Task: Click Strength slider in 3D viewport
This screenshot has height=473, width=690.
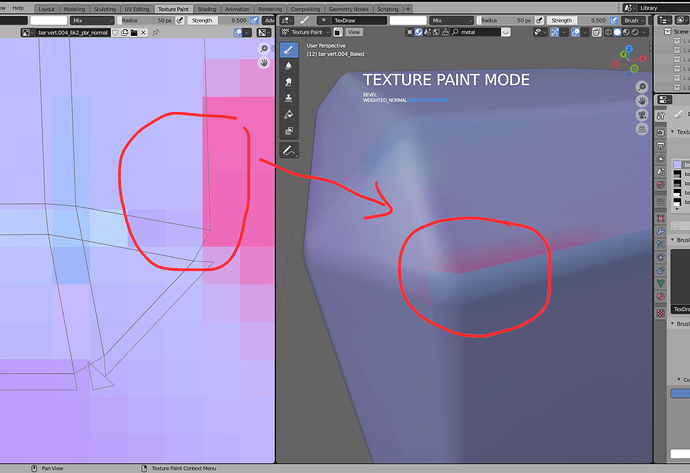Action: pos(577,20)
